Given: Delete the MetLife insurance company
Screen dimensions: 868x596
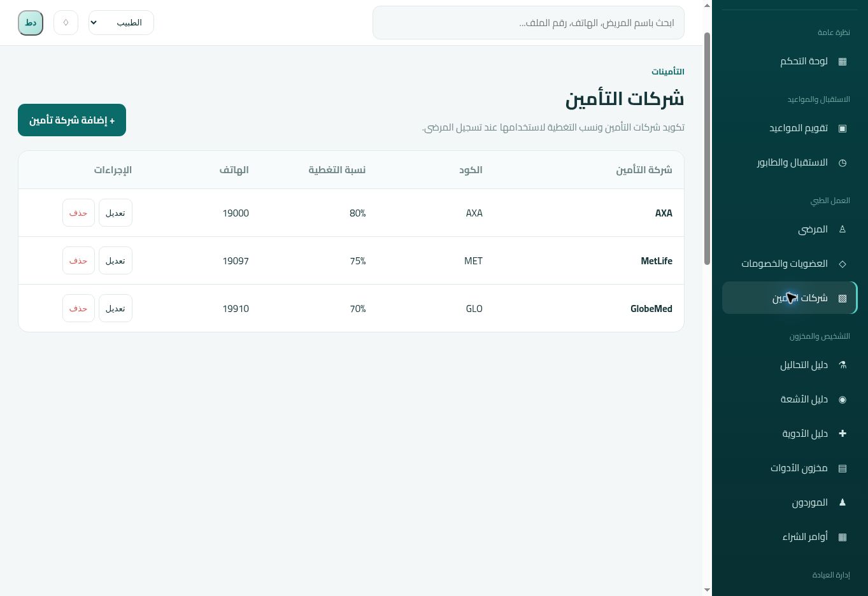Looking at the screenshot, I should pyautogui.click(x=78, y=260).
